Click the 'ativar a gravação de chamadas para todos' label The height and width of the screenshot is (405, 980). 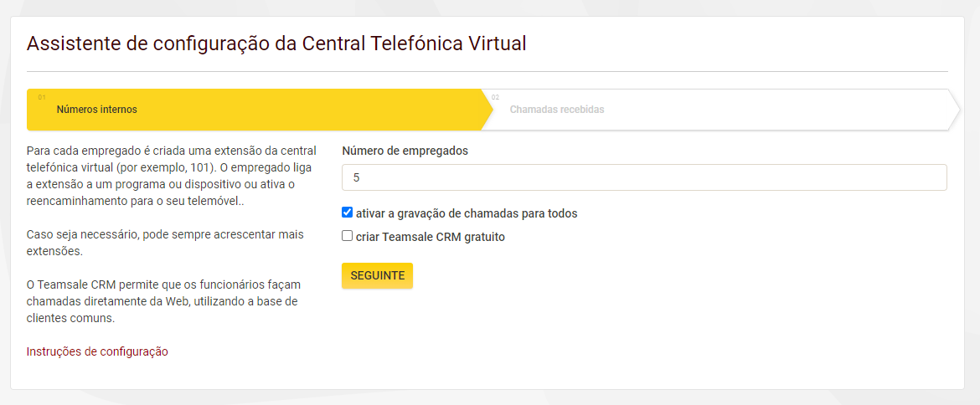467,213
